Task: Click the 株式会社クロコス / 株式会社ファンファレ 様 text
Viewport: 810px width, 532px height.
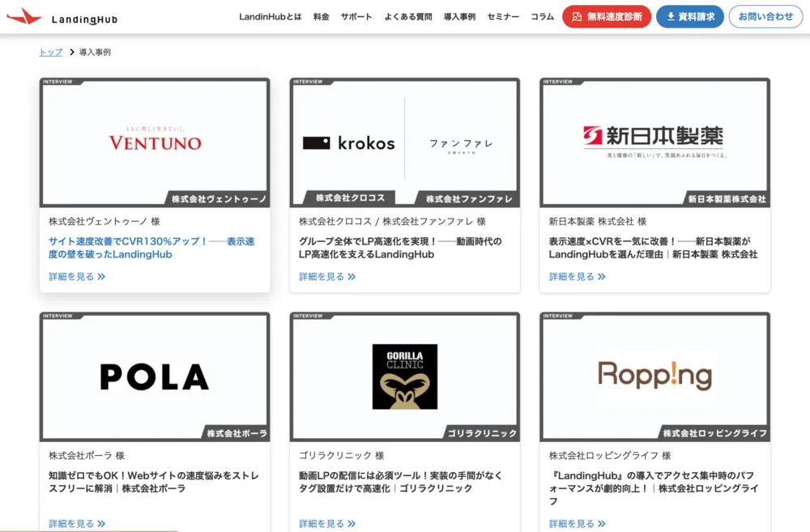Action: point(392,222)
